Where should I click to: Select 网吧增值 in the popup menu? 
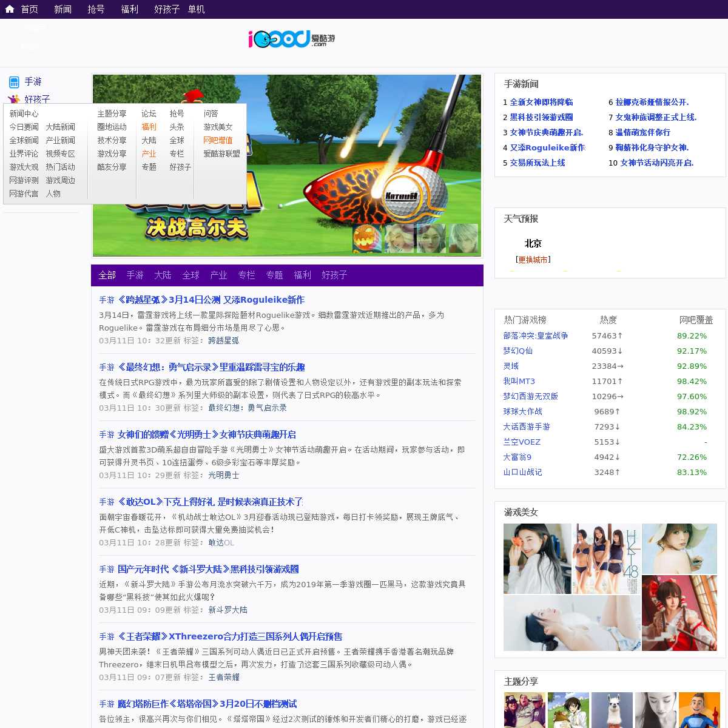[x=218, y=140]
